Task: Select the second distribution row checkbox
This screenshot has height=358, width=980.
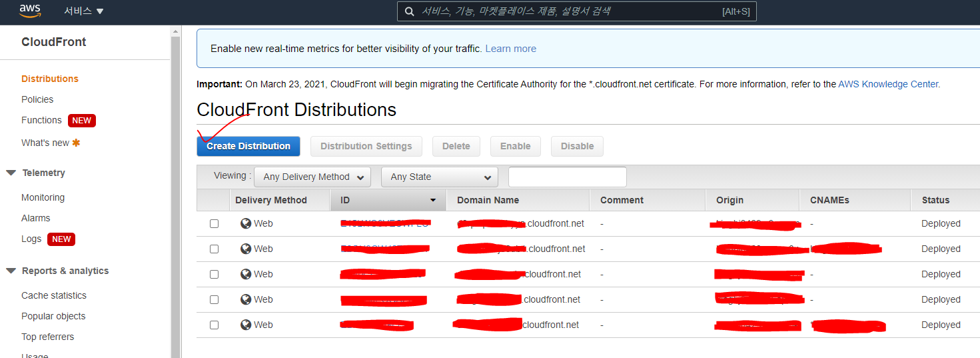Action: tap(214, 249)
